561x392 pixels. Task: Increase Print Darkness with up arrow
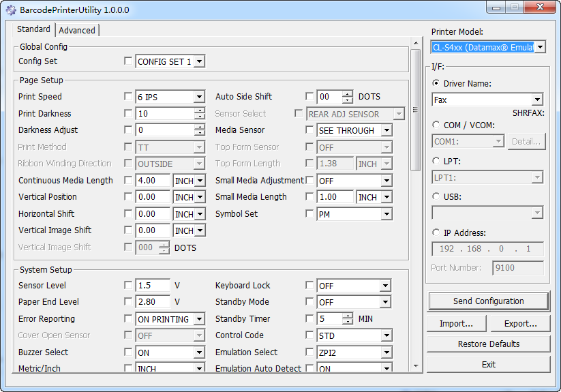tap(199, 110)
